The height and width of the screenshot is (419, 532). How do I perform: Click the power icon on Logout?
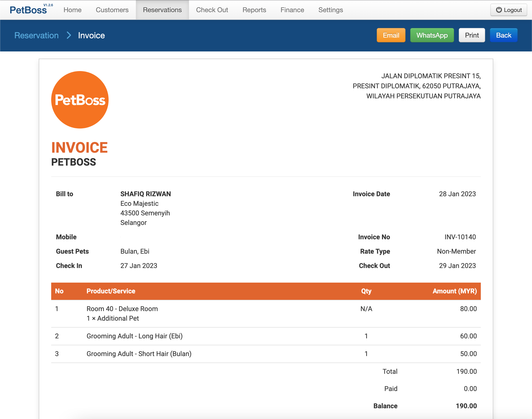tap(499, 10)
